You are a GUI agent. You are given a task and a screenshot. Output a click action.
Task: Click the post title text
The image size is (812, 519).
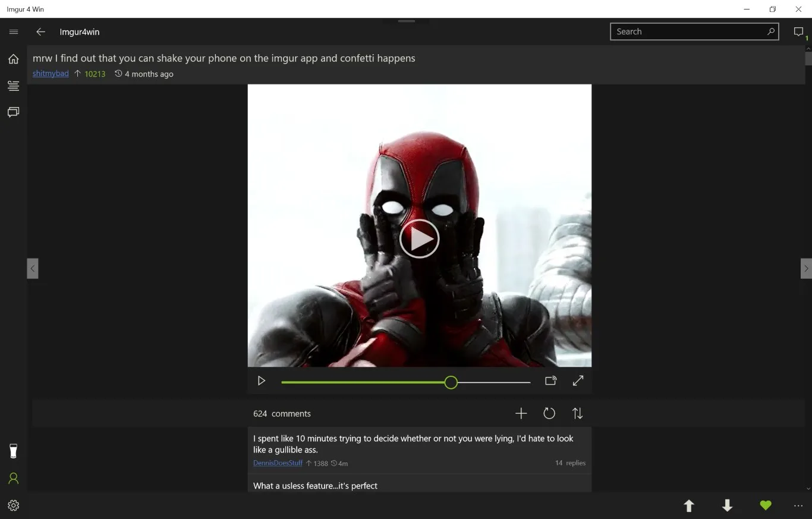[224, 58]
